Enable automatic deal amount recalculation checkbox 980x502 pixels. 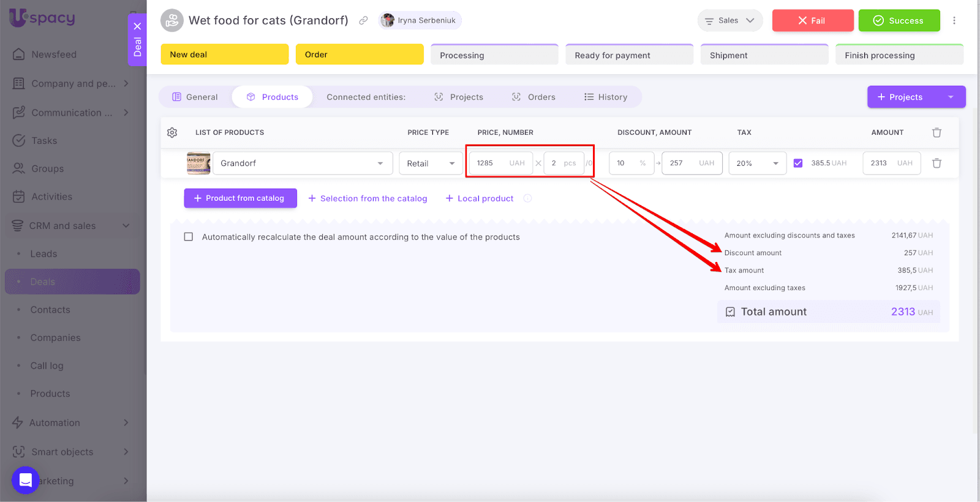point(189,237)
